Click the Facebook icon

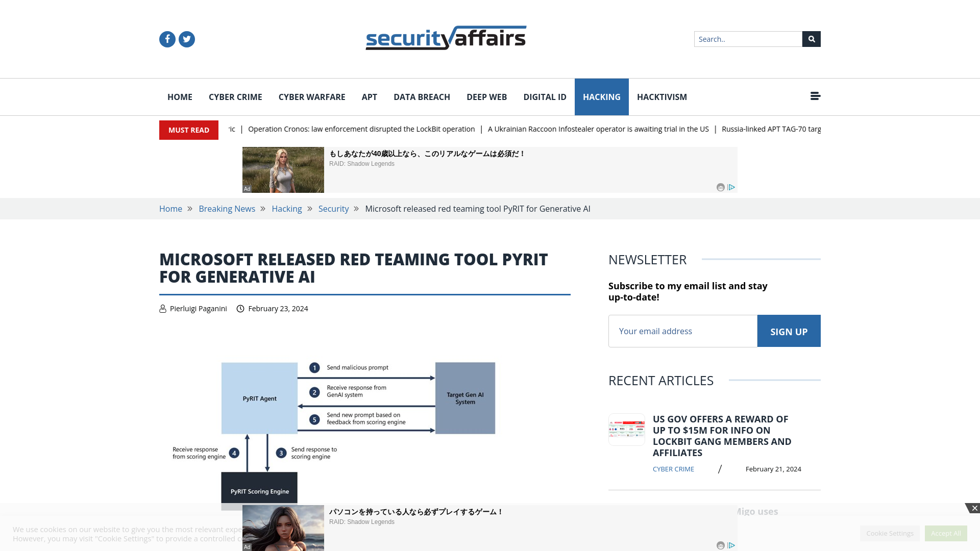(x=167, y=38)
